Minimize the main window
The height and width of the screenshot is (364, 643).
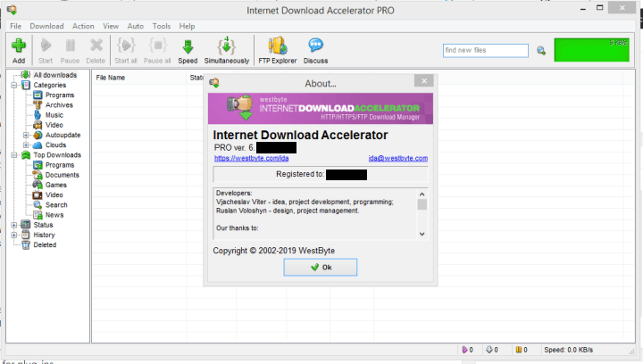tap(582, 8)
